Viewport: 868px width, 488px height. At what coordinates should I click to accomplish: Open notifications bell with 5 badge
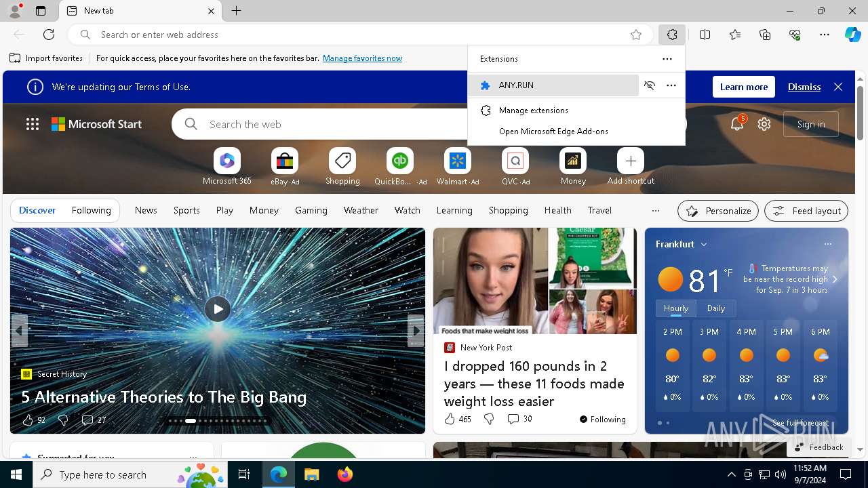pos(737,124)
